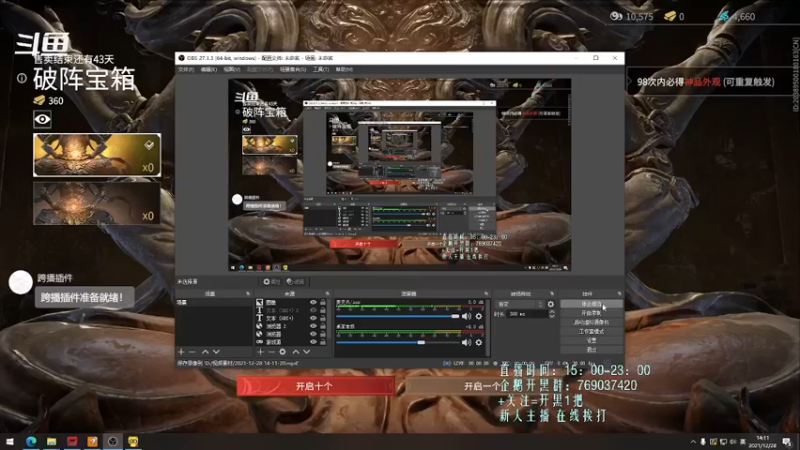This screenshot has width=800, height=450.
Task: Pop out the 混音器 dock panel
Action: [486, 294]
